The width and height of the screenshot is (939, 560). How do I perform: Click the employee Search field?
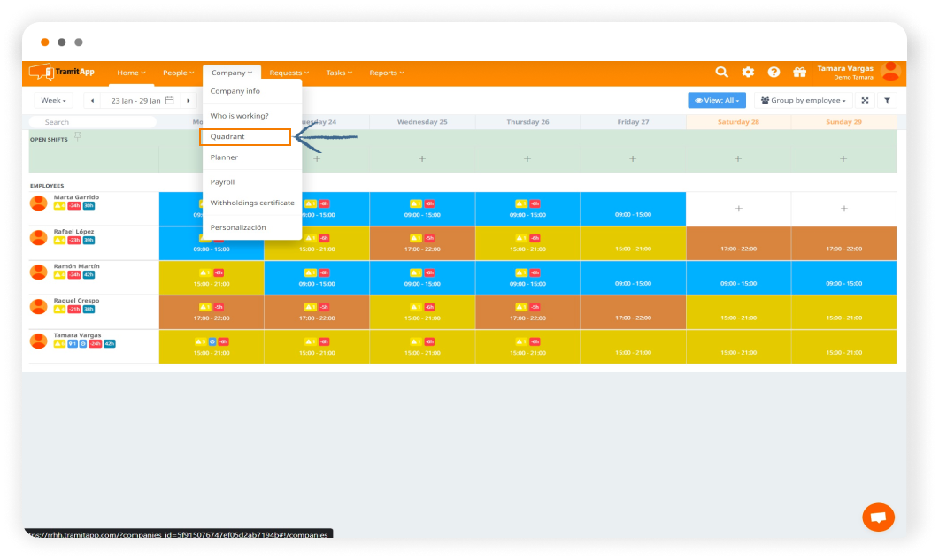pos(93,122)
